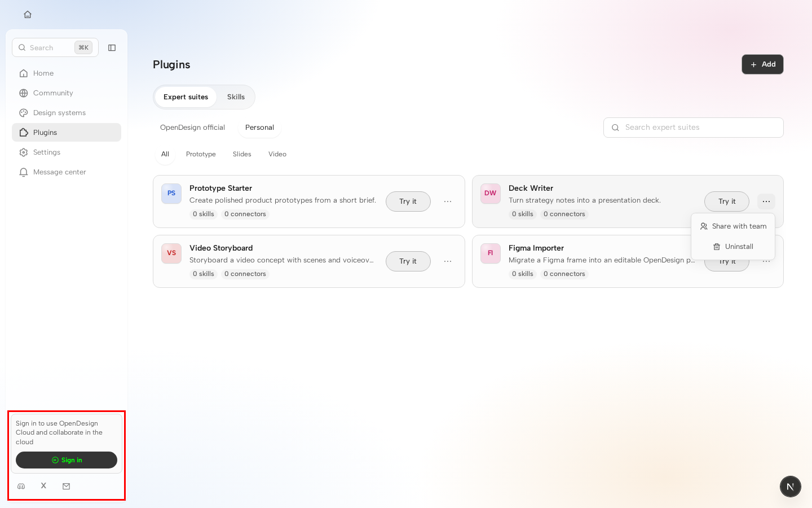Click the VS avatar of Video Storyboard
Viewport: 812px width, 508px height.
(x=171, y=253)
